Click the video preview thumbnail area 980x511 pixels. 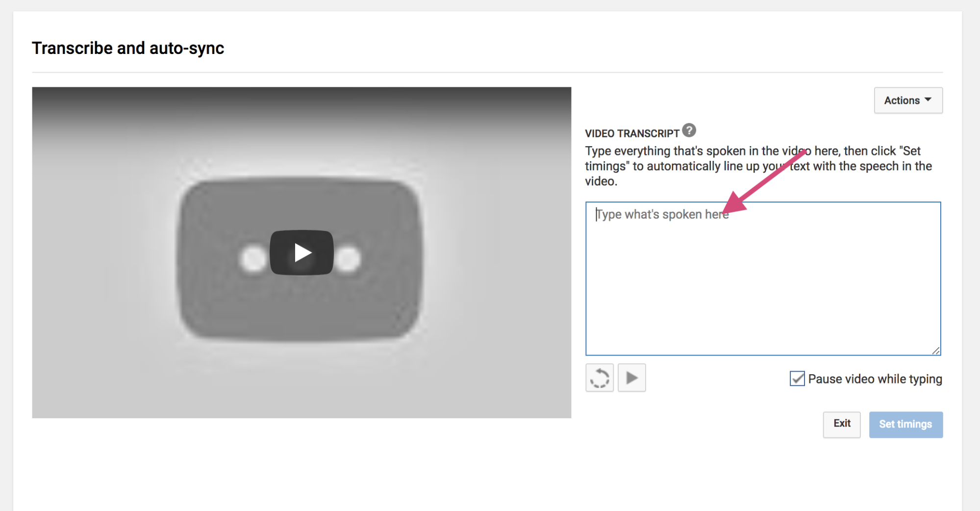[x=302, y=253]
